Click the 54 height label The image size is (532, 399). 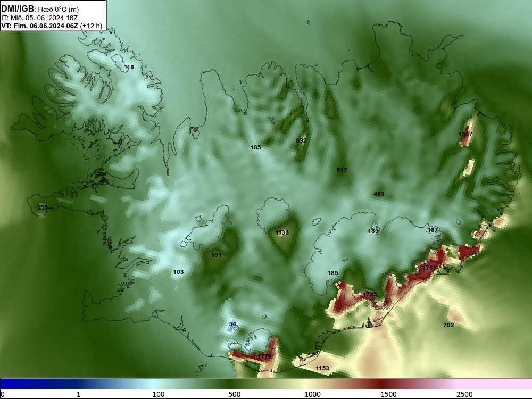(x=232, y=324)
